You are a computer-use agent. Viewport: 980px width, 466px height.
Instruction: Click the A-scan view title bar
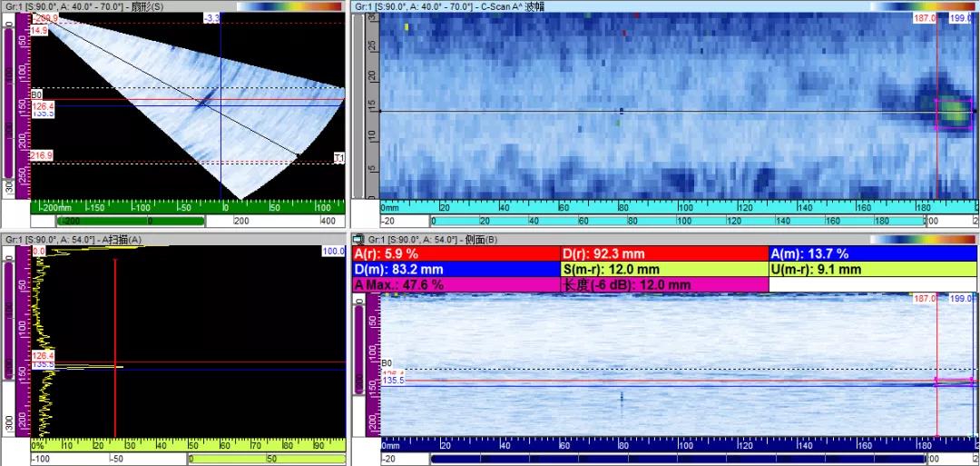173,239
